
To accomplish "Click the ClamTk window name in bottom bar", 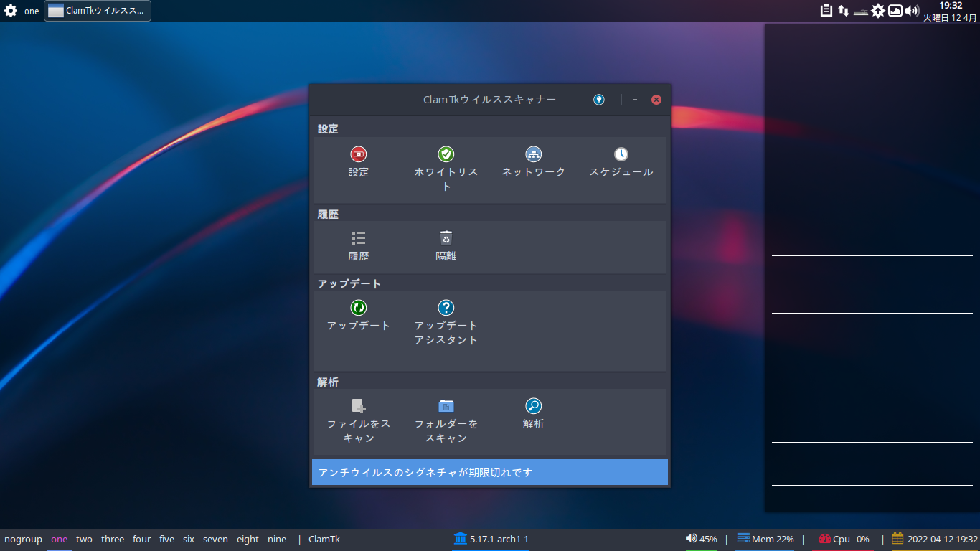I will click(324, 540).
